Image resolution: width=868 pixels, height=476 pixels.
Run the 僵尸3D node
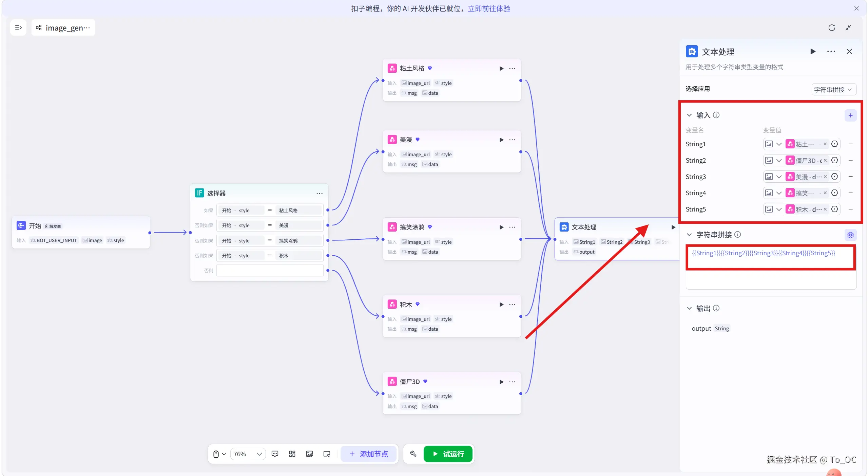[x=501, y=382]
